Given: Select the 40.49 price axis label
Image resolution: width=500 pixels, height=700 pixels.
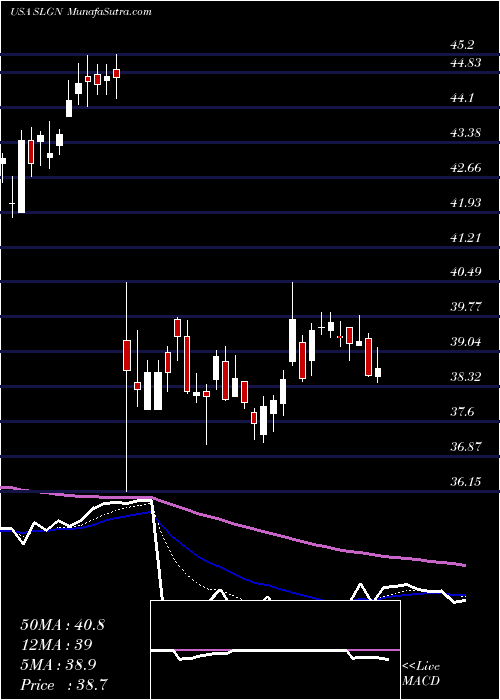Looking at the screenshot, I should click(x=466, y=272).
